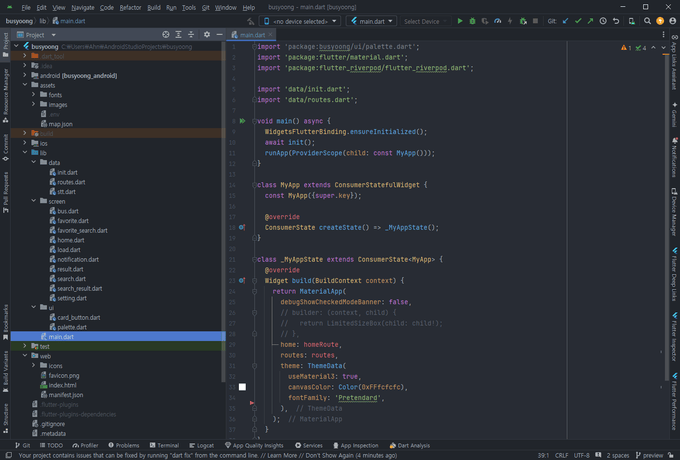Screen dimensions: 680x460
Task: Toggle the Structure side panel
Action: click(6, 418)
